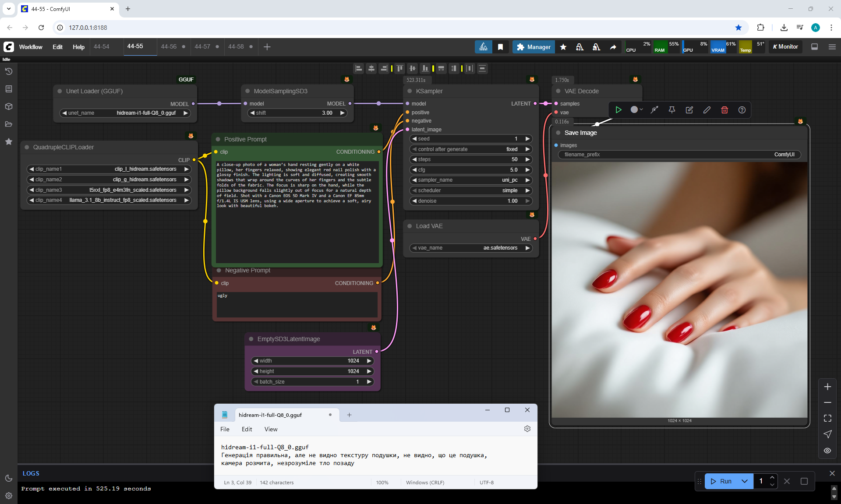The height and width of the screenshot is (504, 841).
Task: Click the share arrow icon in the top bar
Action: [x=613, y=47]
